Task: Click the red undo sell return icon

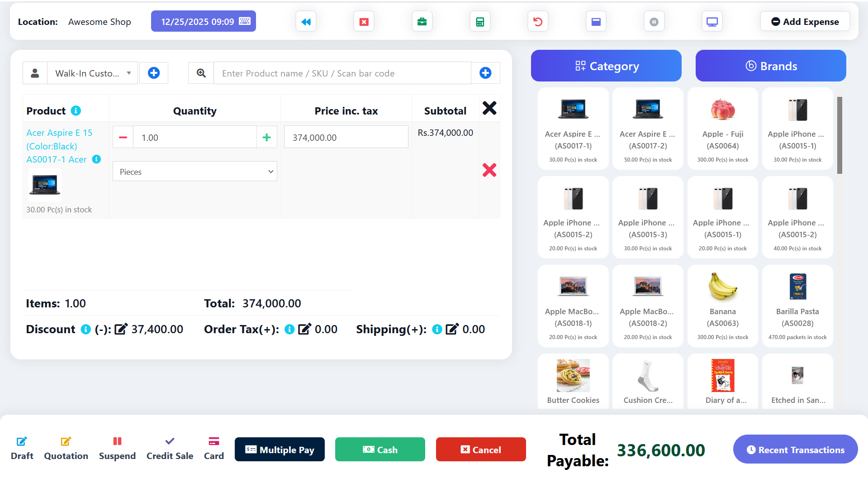Action: (x=538, y=22)
